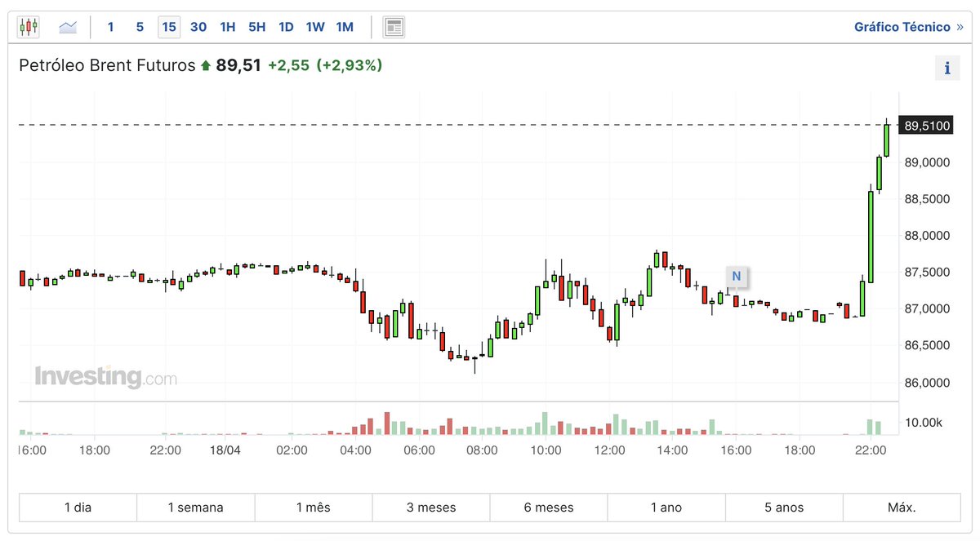Click the Petróleo Brent Futuros title
Screen dimensions: 980x541
[x=107, y=65]
